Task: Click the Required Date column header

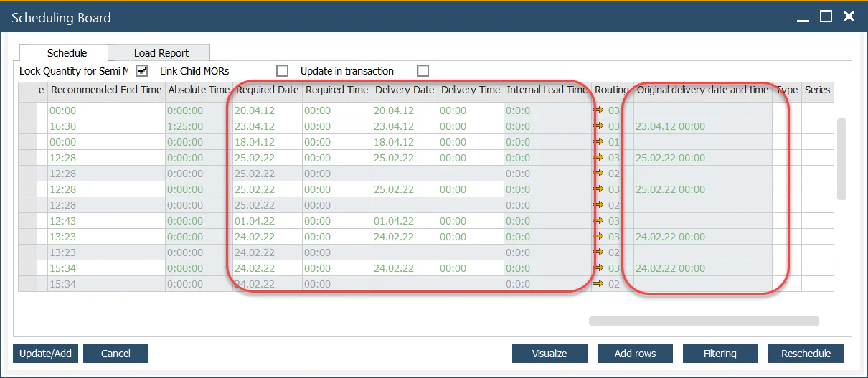Action: [267, 90]
